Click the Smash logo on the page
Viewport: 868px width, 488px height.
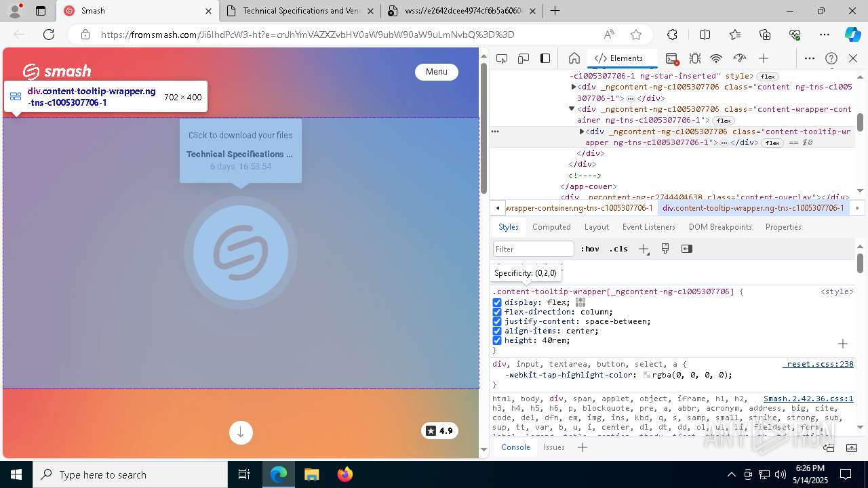point(57,71)
